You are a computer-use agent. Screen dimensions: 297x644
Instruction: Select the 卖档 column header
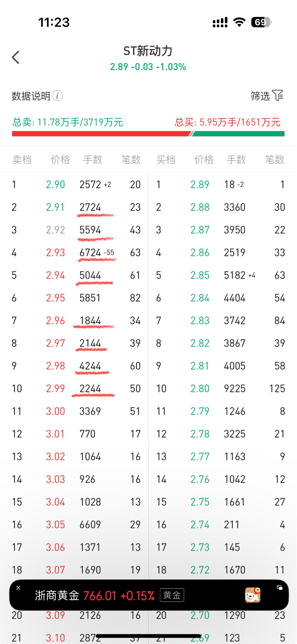(x=22, y=159)
